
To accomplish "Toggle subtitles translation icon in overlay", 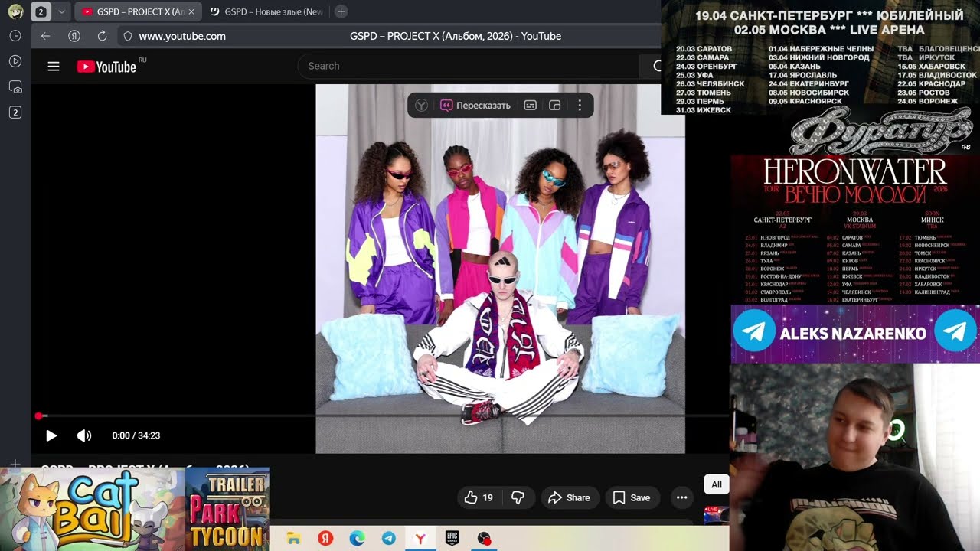I will coord(530,106).
